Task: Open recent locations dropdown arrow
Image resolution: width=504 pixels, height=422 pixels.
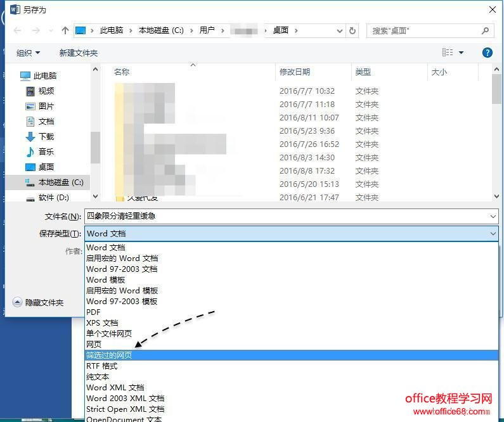Action: click(51, 31)
